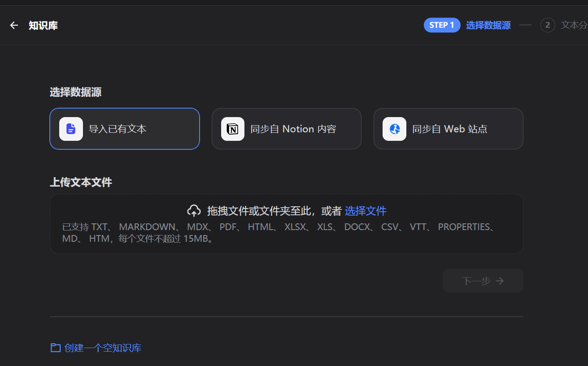Select 同步自 Notion 内容 option
Screen dimensions: 588x366
click(287, 129)
